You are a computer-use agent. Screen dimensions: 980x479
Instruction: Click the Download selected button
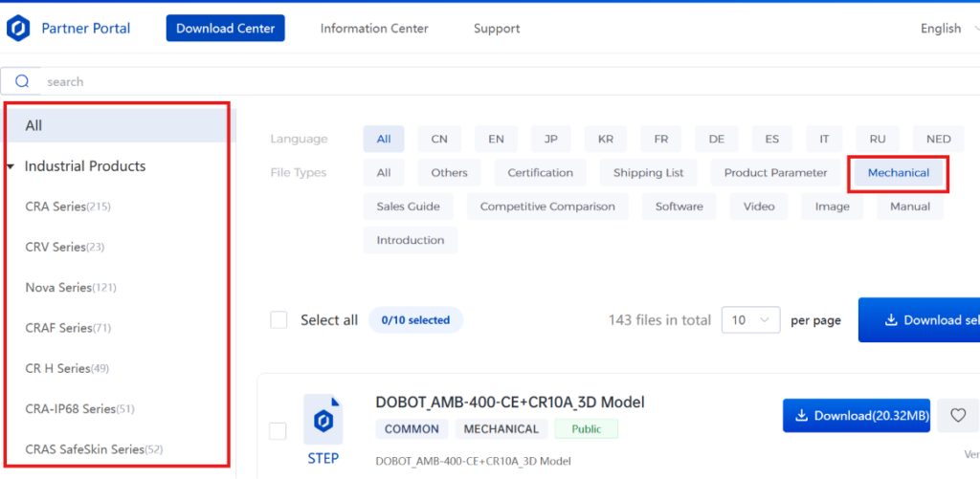[919, 319]
